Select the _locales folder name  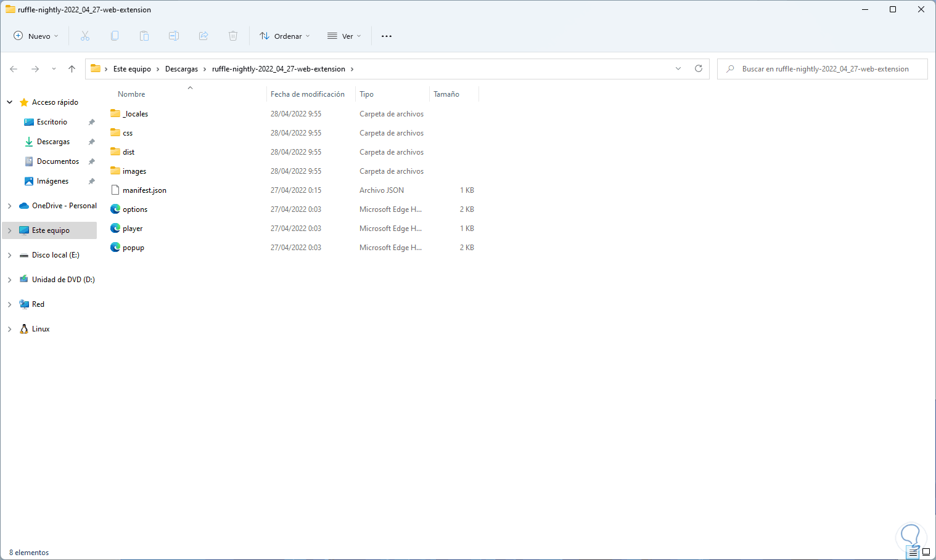(x=136, y=114)
